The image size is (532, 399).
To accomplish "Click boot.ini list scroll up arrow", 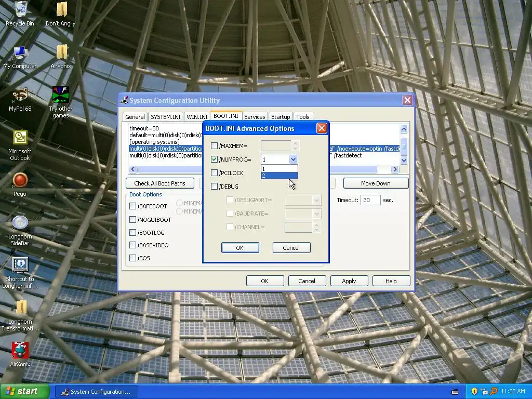I will point(404,129).
